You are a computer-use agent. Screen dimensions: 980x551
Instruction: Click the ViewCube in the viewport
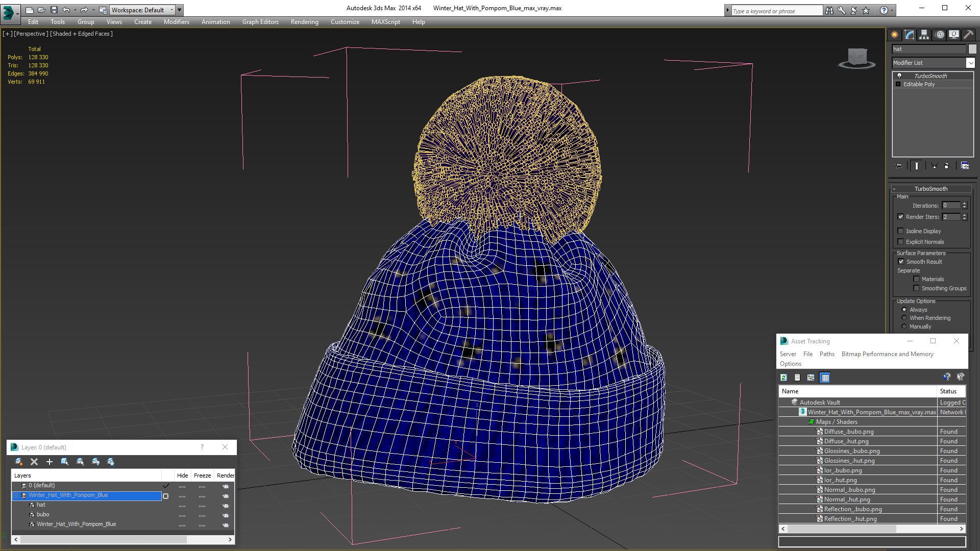click(x=857, y=58)
